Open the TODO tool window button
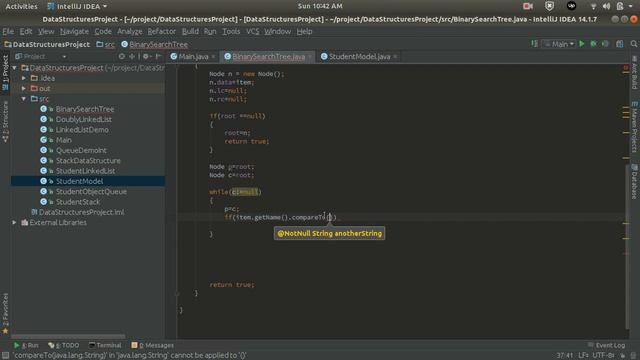The width and height of the screenshot is (640, 360). pos(64,345)
